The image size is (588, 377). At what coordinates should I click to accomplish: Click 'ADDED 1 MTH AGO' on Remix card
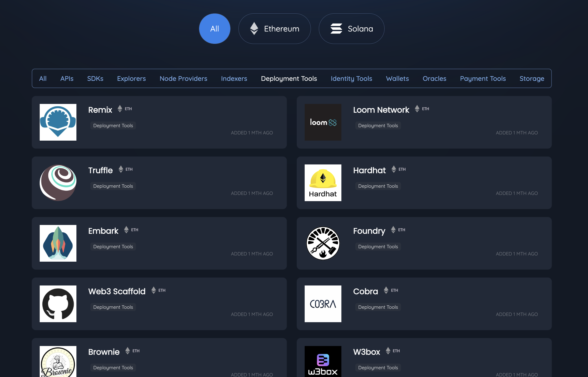point(252,133)
